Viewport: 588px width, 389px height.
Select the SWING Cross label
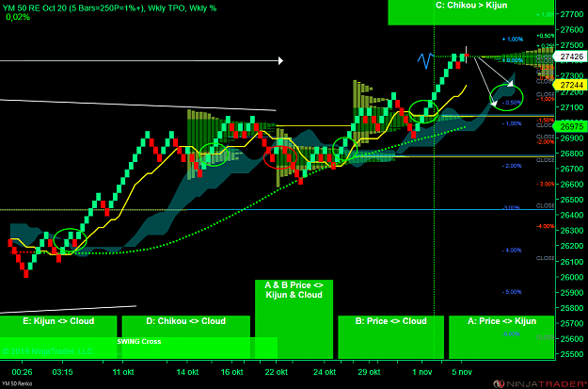(139, 341)
